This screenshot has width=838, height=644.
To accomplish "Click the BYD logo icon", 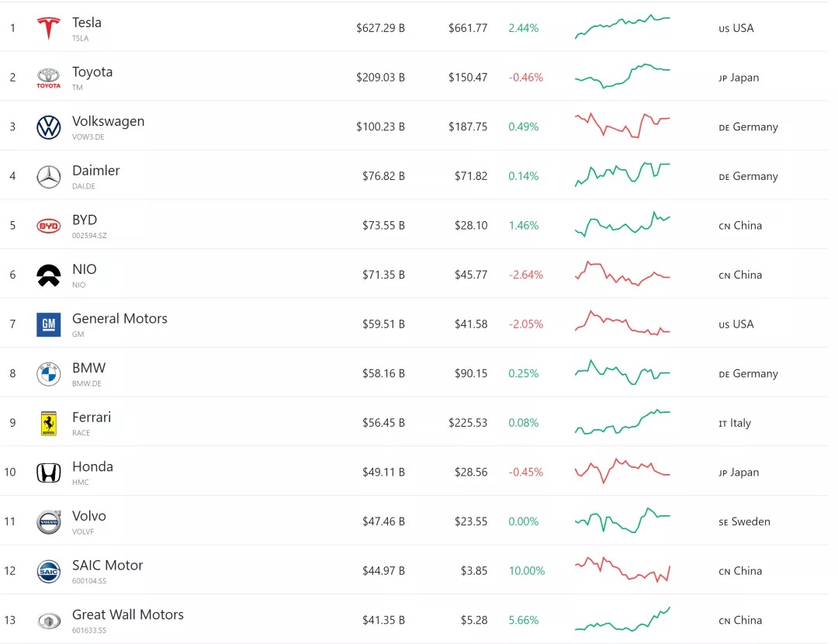I will coord(49,226).
